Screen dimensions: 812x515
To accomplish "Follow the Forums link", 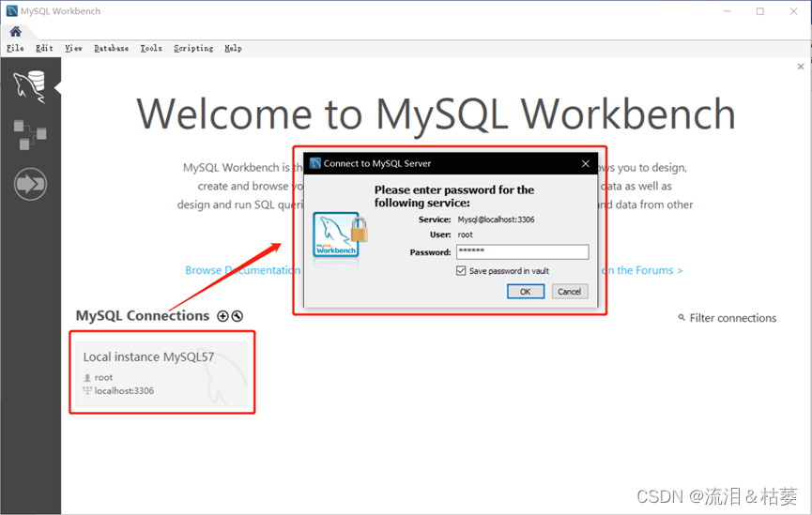I will [642, 270].
